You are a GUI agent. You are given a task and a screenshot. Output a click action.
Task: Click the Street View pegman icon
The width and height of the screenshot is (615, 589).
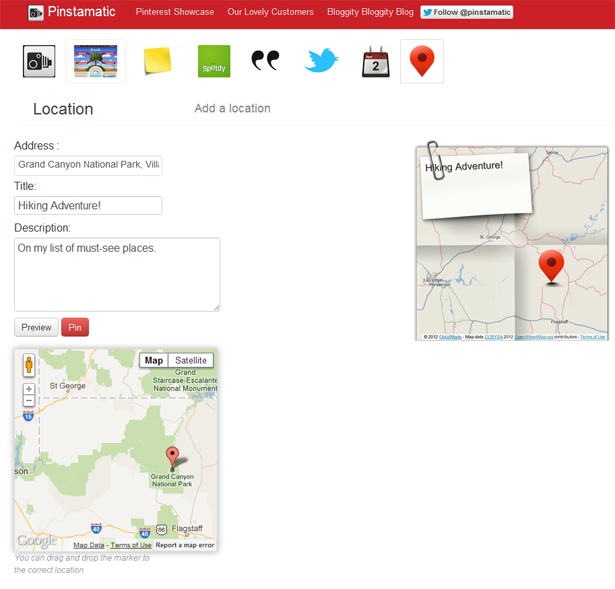tap(29, 365)
